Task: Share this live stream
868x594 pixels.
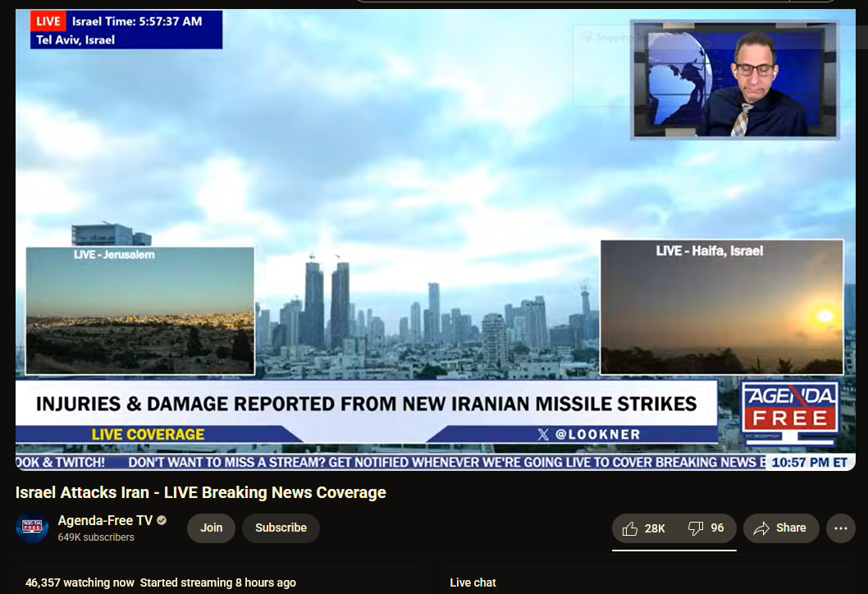Action: tap(779, 528)
